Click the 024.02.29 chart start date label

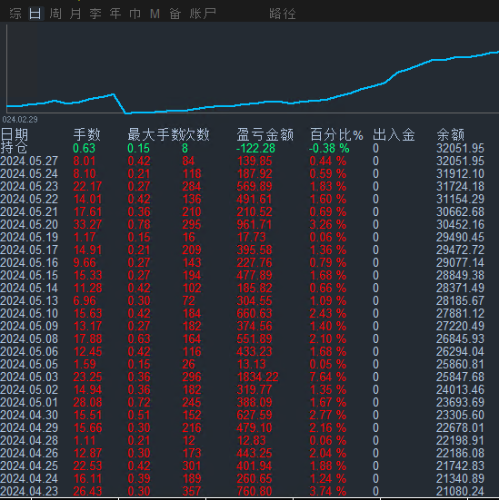pyautogui.click(x=20, y=119)
